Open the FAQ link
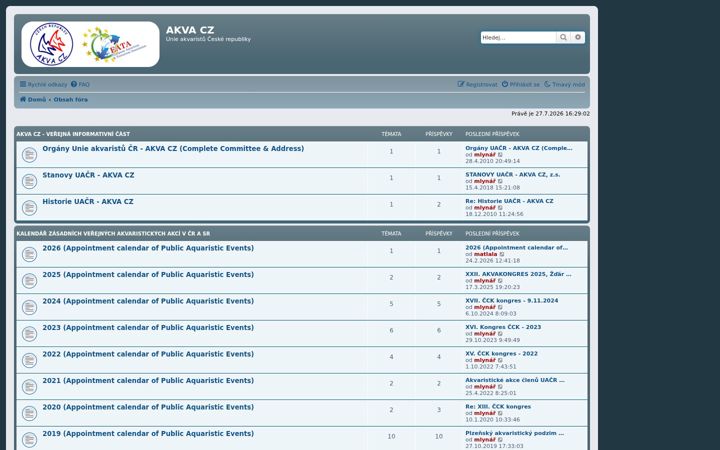 80,84
